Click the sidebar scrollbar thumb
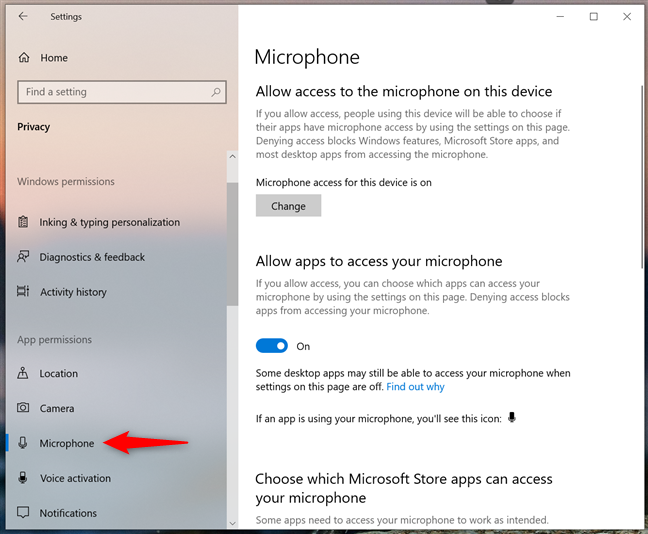This screenshot has height=534, width=648. (x=232, y=244)
